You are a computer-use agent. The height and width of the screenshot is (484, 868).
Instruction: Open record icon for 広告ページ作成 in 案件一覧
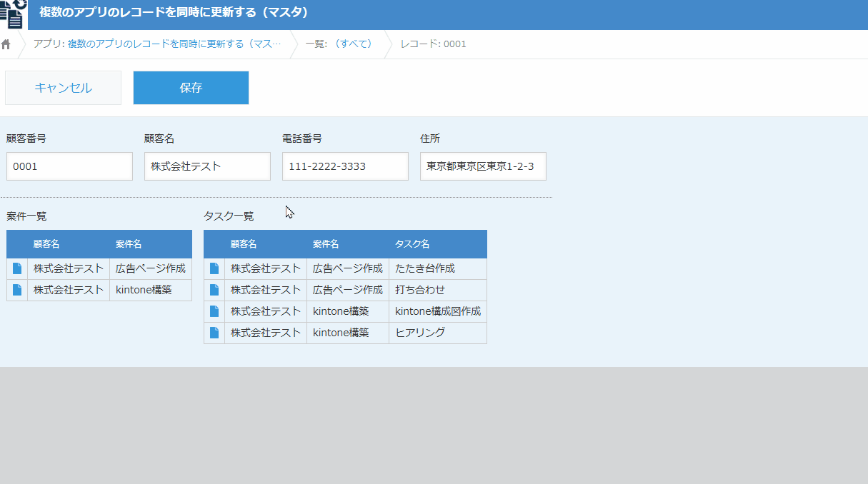pos(17,268)
